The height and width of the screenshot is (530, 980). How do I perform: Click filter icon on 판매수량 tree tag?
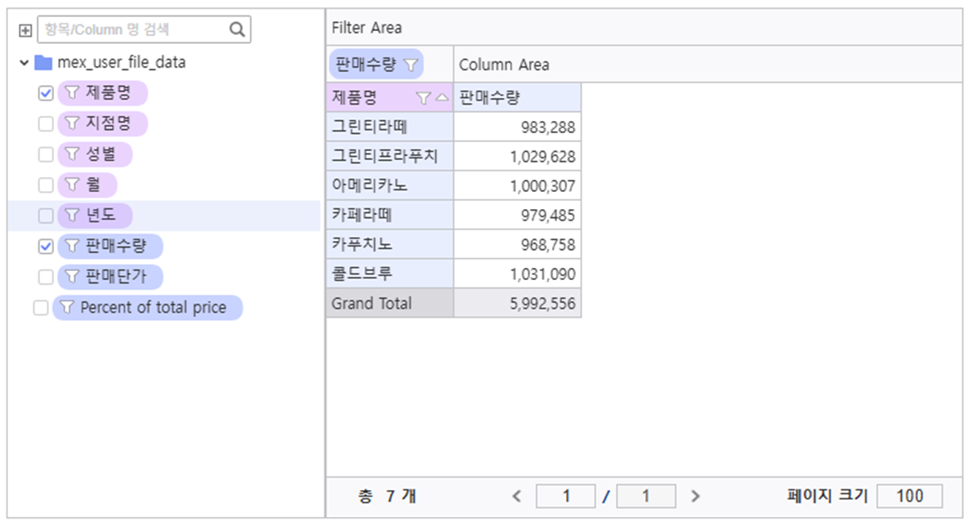tap(71, 246)
